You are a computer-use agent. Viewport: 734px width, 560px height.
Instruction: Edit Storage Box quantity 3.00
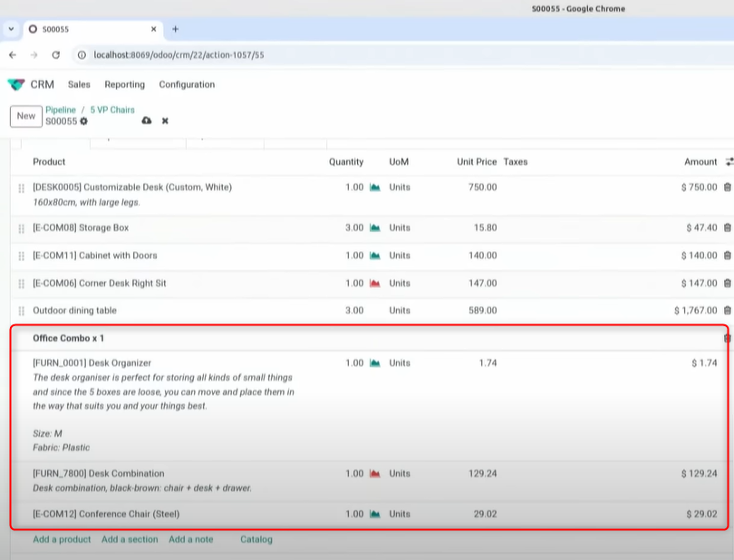click(354, 227)
